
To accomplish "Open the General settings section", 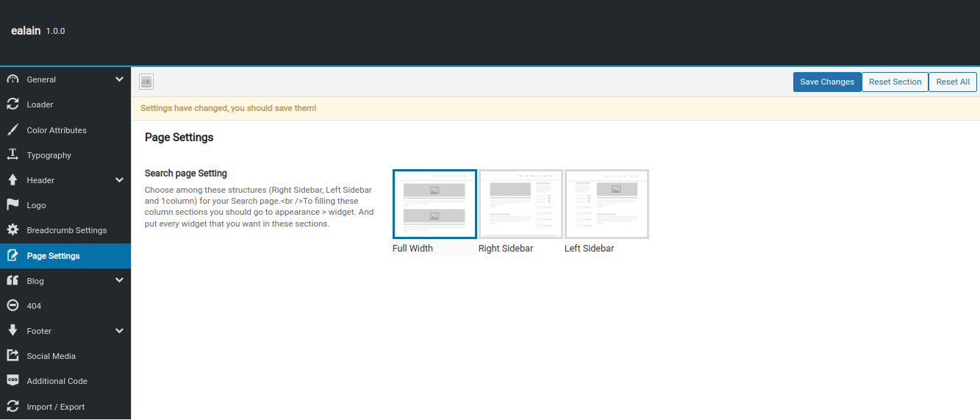I will (65, 79).
